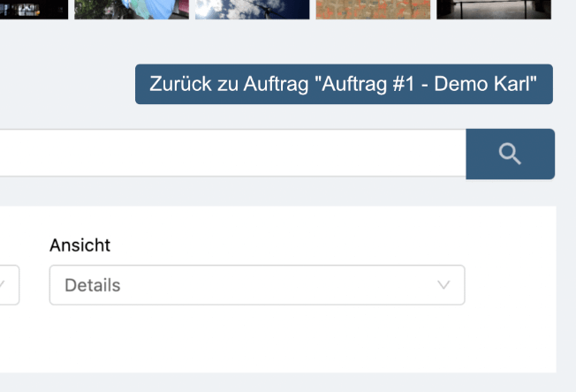
Task: Focus the search text field
Action: 230,154
